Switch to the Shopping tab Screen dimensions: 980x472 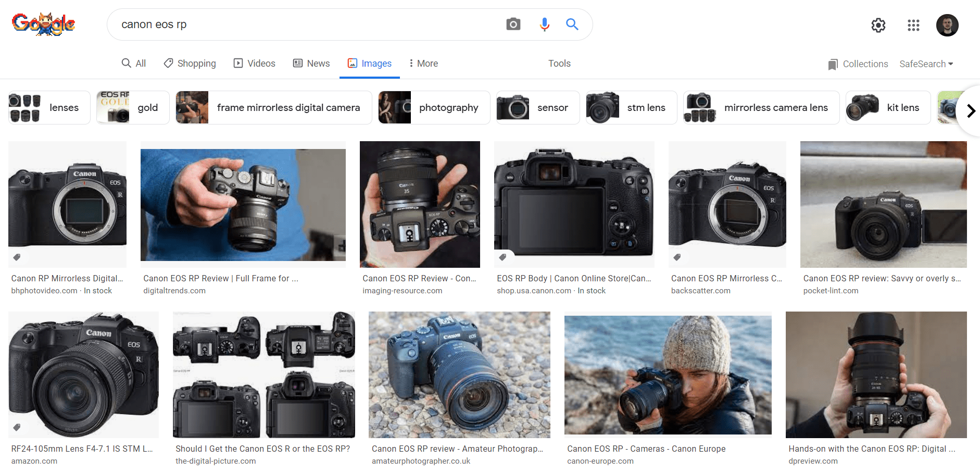coord(190,63)
